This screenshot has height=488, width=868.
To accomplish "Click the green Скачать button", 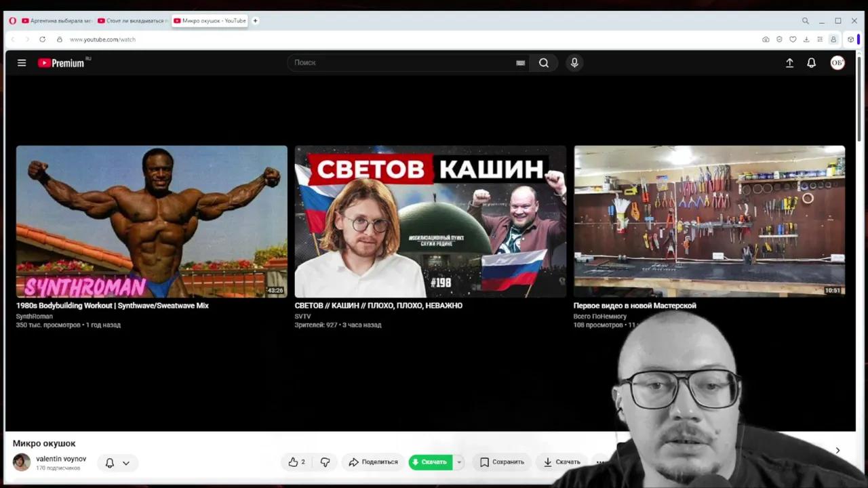I will tap(431, 462).
